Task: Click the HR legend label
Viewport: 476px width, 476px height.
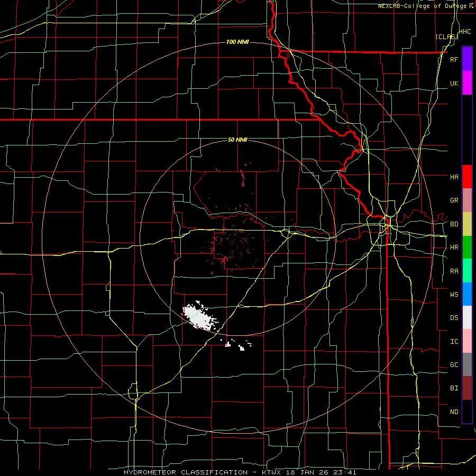Action: point(454,248)
